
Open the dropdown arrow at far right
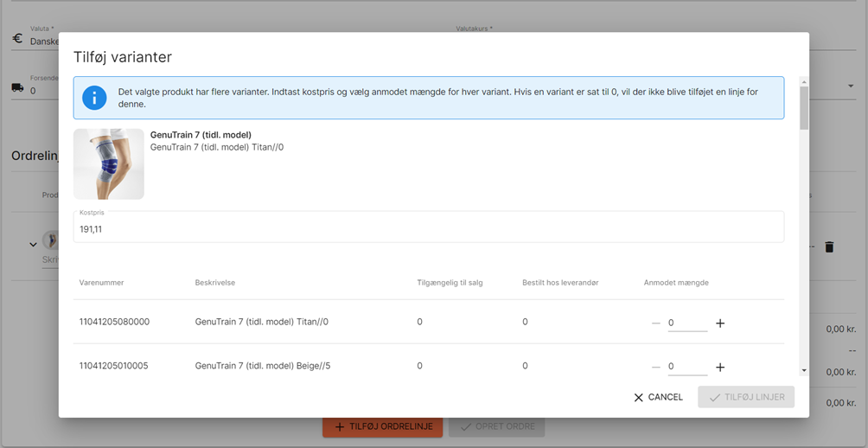click(851, 86)
